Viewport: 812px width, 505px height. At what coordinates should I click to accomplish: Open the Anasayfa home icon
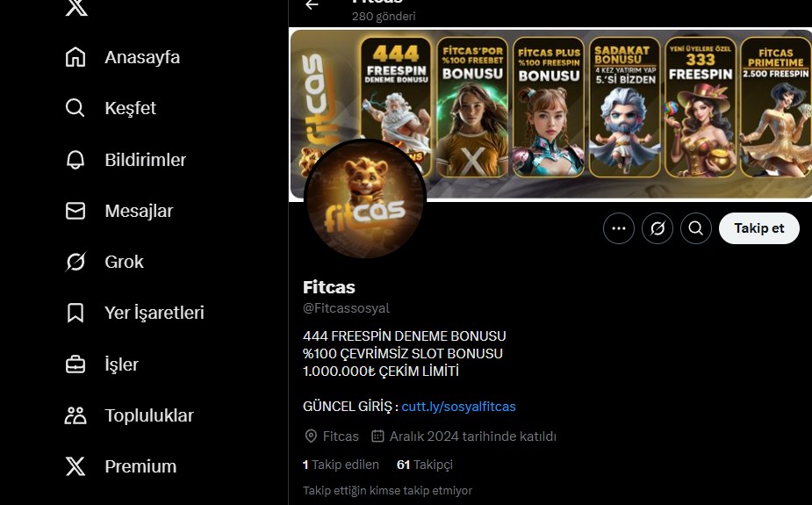(x=75, y=57)
